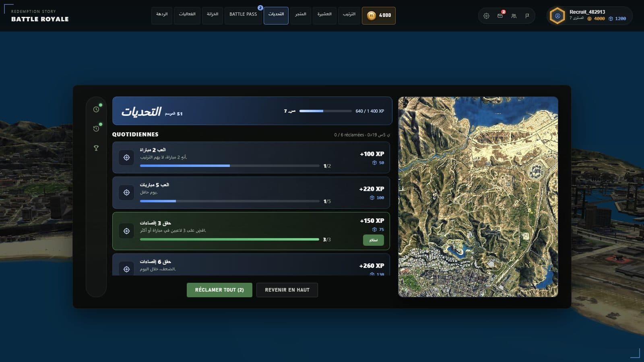Click the +100 XP reward text
Image resolution: width=644 pixels, height=362 pixels.
[x=372, y=154]
